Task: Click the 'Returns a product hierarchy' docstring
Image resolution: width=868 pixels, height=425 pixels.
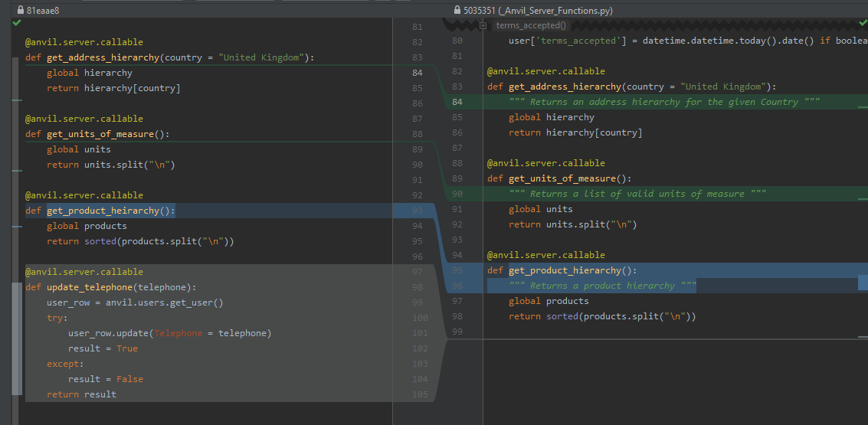Action: click(x=602, y=286)
